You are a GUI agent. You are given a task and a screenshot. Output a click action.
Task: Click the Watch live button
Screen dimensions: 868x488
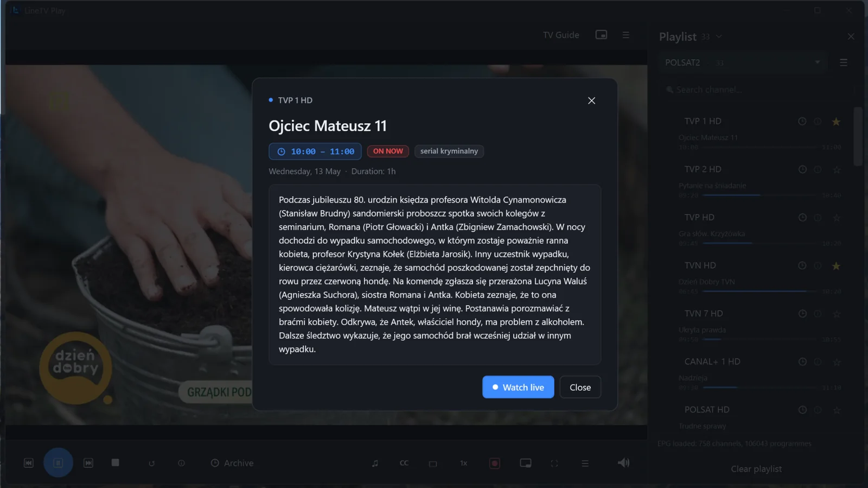coord(518,387)
